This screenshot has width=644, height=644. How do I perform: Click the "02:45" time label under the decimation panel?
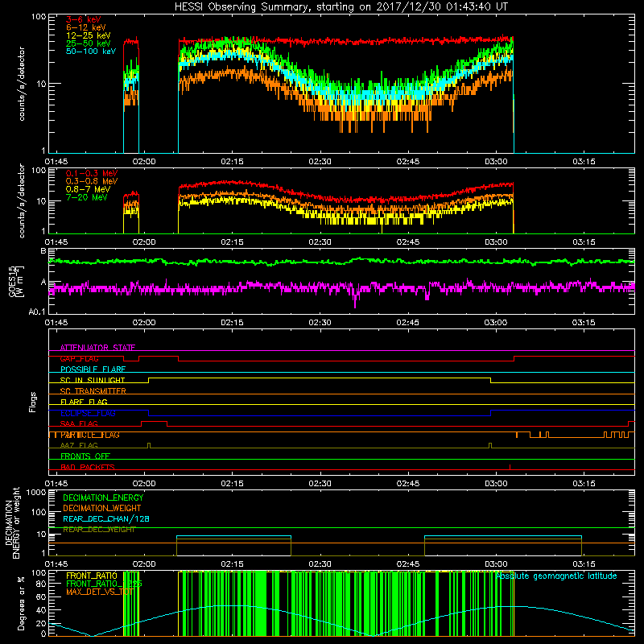tap(408, 564)
